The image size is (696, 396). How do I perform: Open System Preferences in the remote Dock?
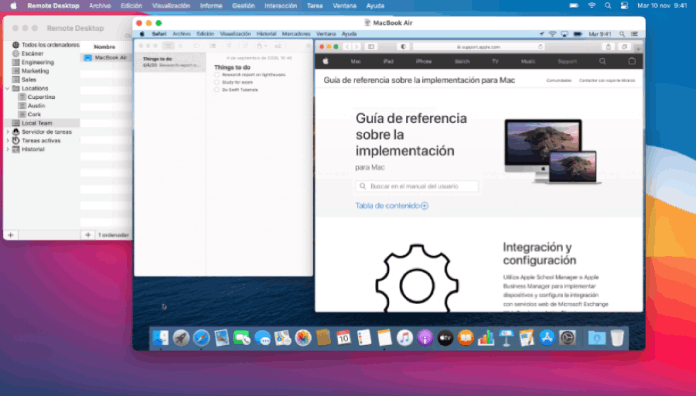(x=567, y=338)
